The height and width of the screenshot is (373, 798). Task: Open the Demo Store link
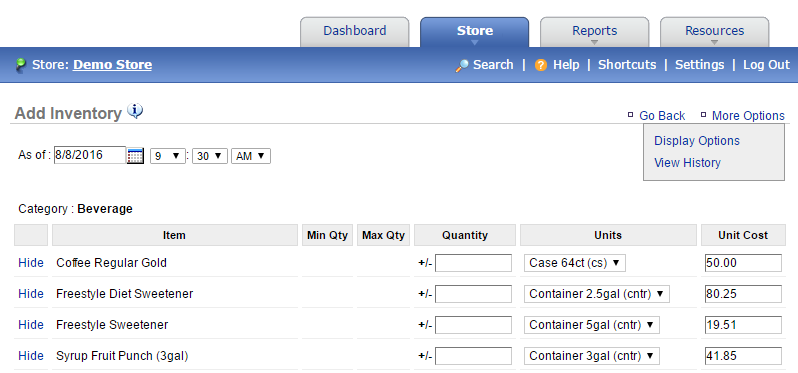pyautogui.click(x=112, y=65)
